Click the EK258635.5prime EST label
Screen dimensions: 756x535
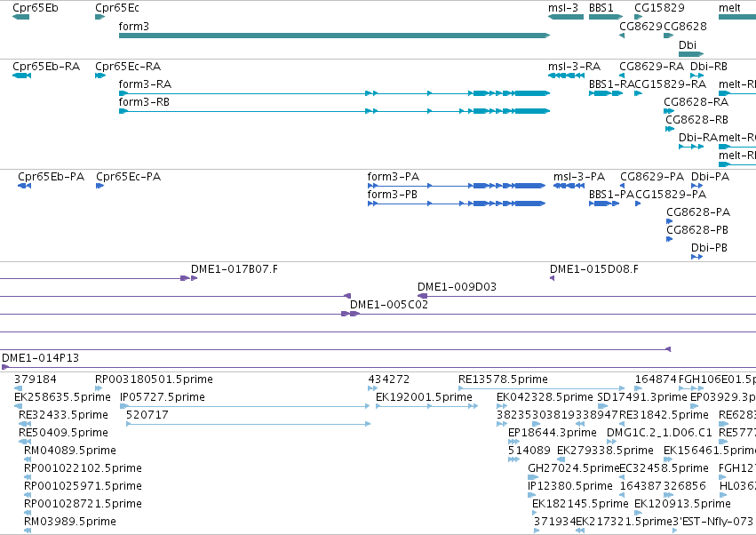tap(63, 397)
